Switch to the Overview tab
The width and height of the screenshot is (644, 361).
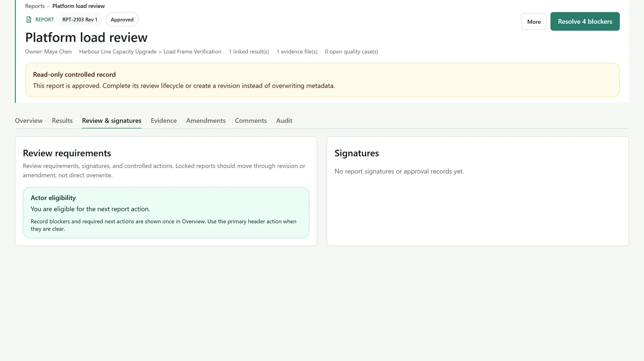coord(29,121)
